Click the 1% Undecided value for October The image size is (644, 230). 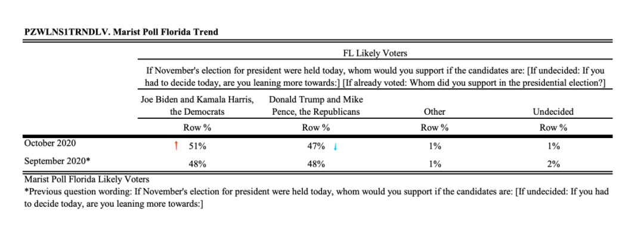pyautogui.click(x=553, y=146)
